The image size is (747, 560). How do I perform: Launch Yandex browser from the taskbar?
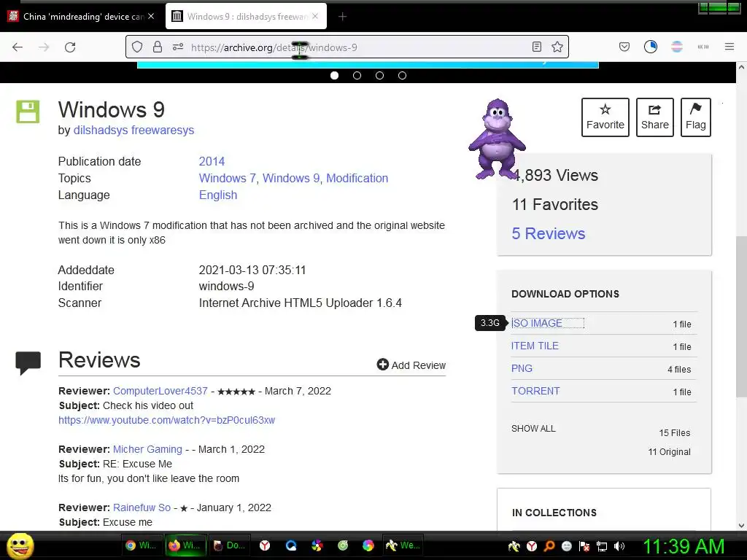(x=265, y=545)
